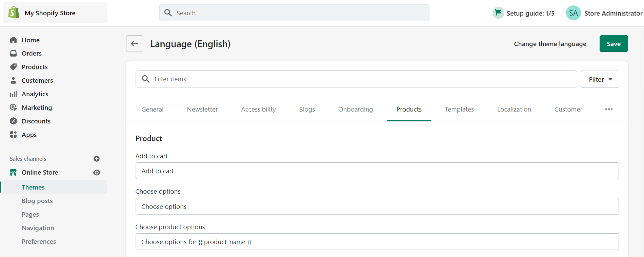This screenshot has width=644, height=257.
Task: Open the Marketing target icon
Action: pos(13,107)
